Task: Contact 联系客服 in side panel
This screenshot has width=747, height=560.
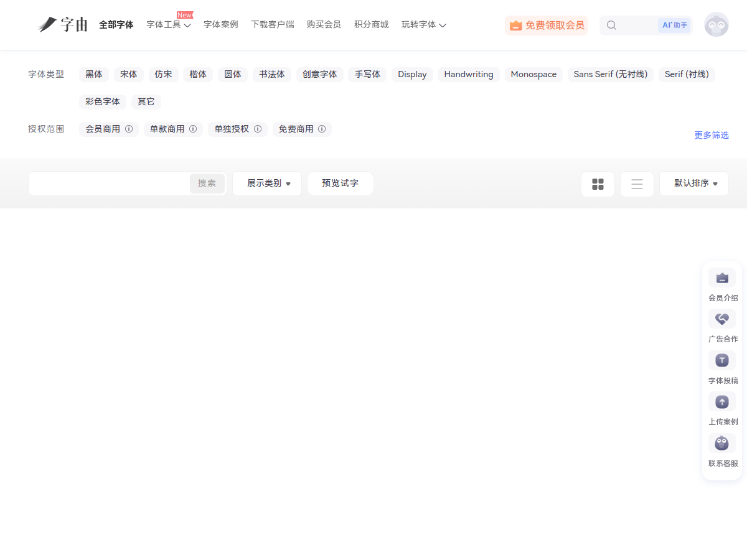Action: 722,450
